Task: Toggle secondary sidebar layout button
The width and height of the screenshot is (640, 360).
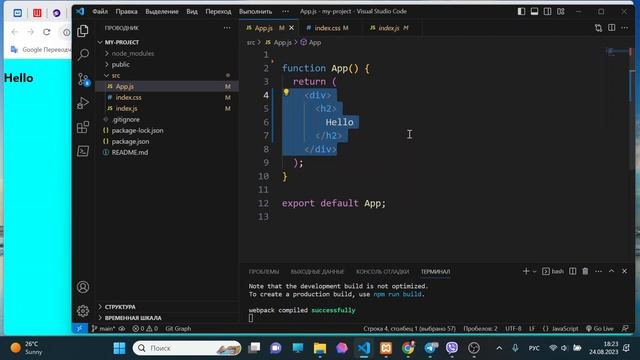Action: coord(547,11)
